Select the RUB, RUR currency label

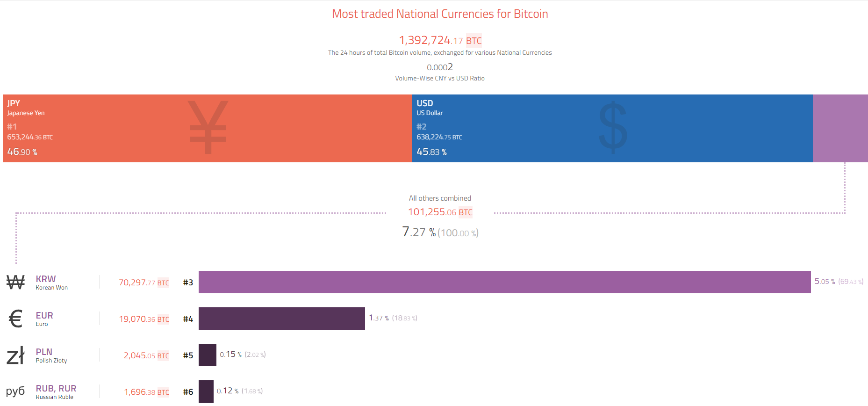click(56, 388)
